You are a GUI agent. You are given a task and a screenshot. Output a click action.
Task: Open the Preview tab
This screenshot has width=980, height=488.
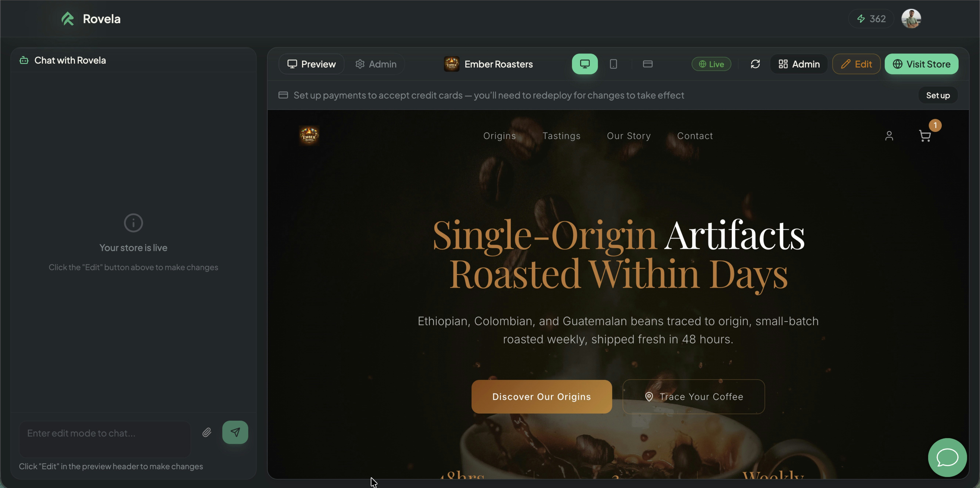[x=311, y=64]
